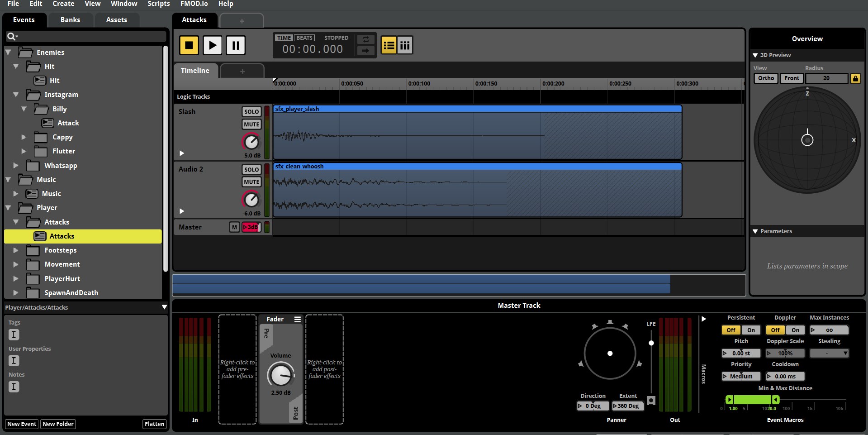
Task: Click the Max distance green handle
Action: point(775,400)
